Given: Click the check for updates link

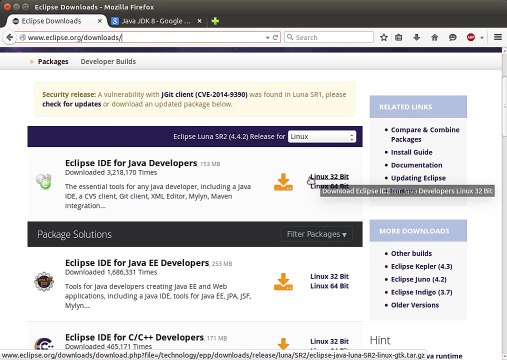Looking at the screenshot, I should tap(72, 104).
